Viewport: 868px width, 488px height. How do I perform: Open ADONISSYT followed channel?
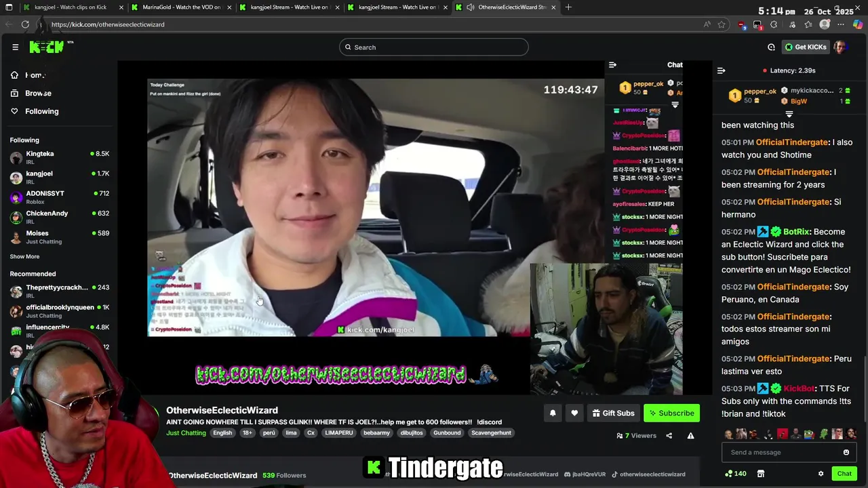pyautogui.click(x=59, y=197)
